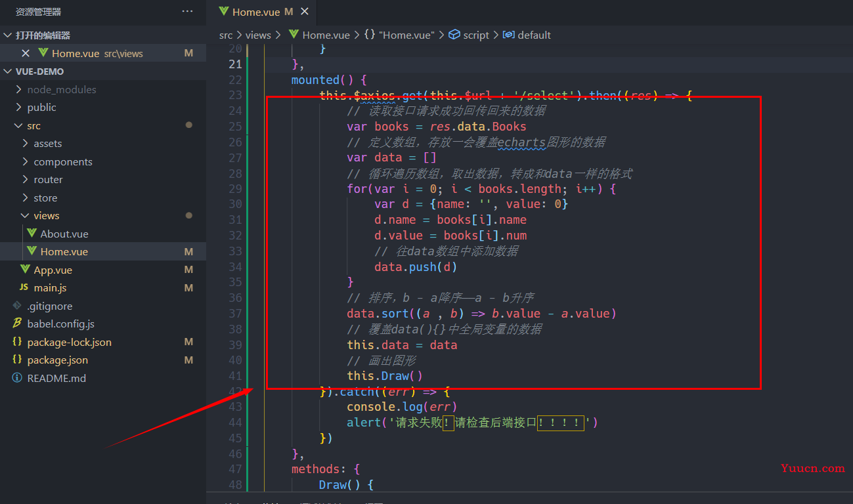Click the symbol icon before default breadcrumb

click(x=508, y=35)
